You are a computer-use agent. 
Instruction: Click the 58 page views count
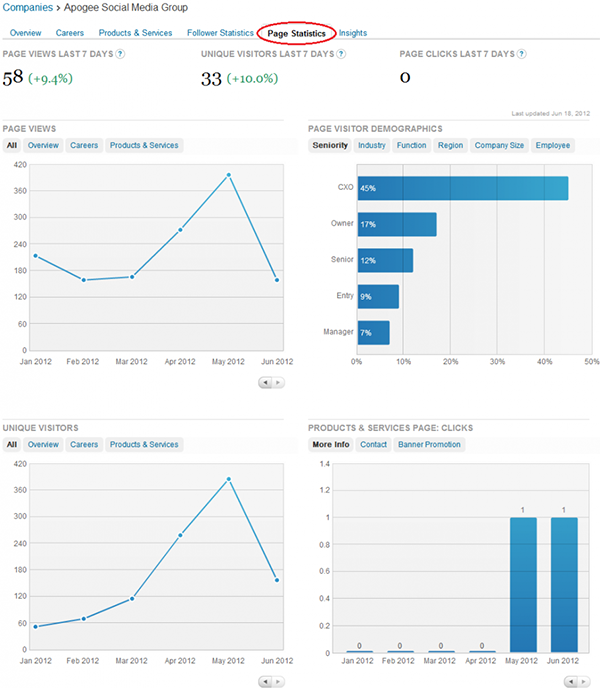point(13,78)
